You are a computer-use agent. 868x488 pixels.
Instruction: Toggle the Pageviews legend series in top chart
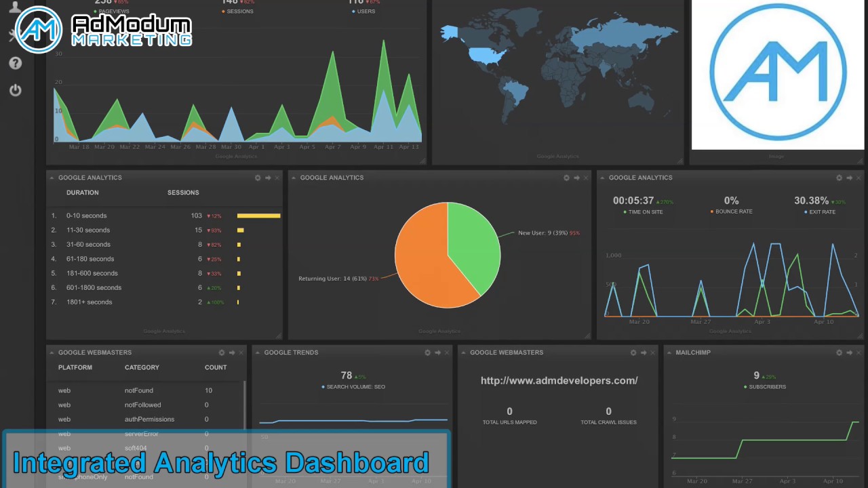[x=111, y=12]
